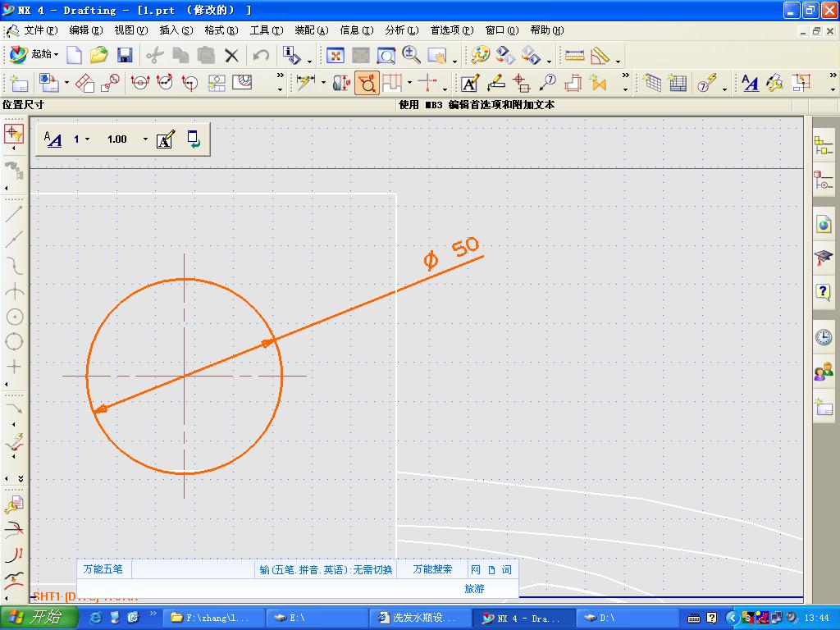
Task: Switch to the D:\ taskbar window
Action: (627, 618)
